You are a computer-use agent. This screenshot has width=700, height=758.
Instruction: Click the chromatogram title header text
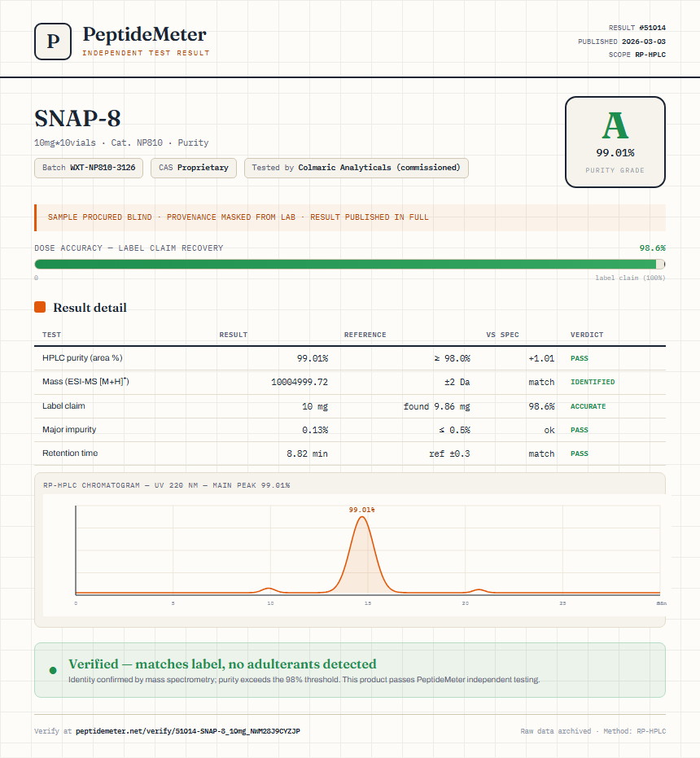coord(166,485)
